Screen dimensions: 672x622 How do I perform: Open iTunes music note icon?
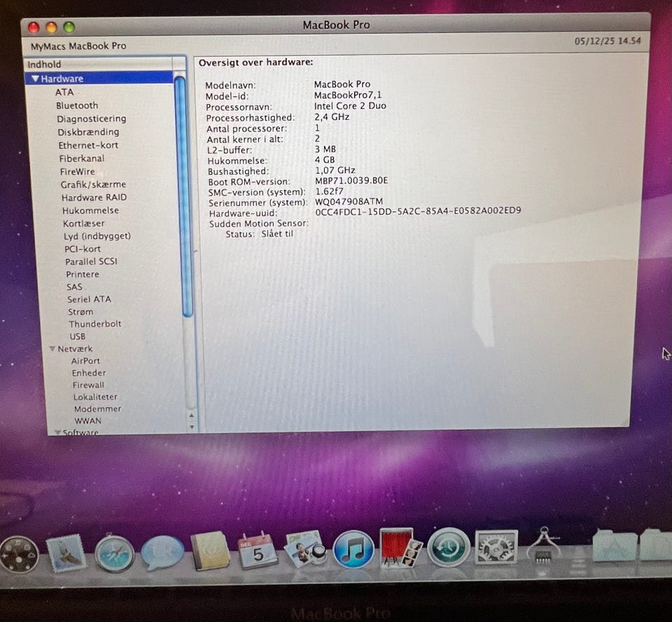353,549
